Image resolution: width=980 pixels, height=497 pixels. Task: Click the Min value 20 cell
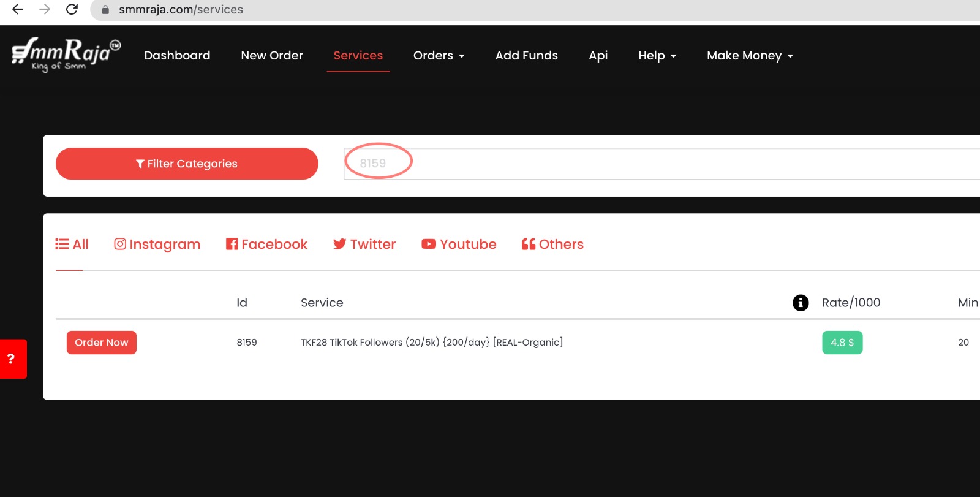point(963,343)
